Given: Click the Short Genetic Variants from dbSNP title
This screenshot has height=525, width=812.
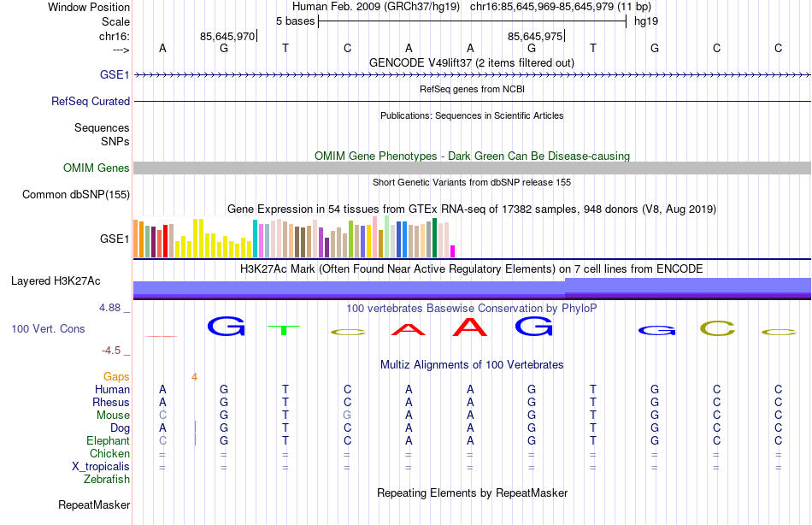Looking at the screenshot, I should point(472,182).
